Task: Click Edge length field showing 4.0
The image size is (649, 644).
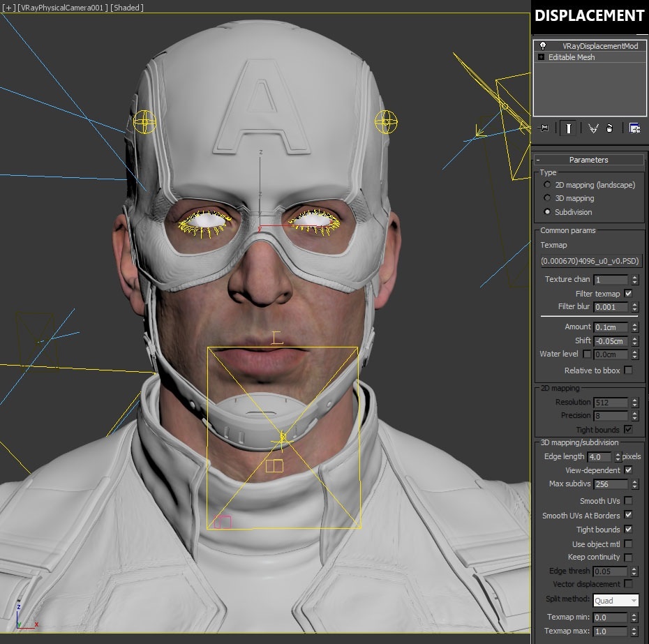Action: tap(599, 457)
